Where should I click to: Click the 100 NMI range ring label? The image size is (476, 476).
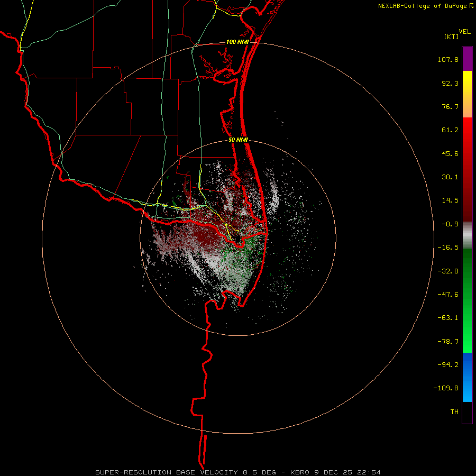point(237,42)
